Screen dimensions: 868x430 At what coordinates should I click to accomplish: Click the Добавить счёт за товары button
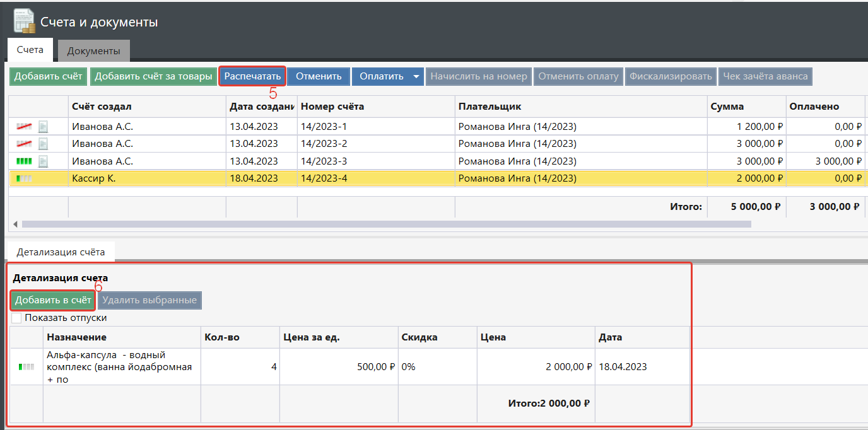click(153, 76)
